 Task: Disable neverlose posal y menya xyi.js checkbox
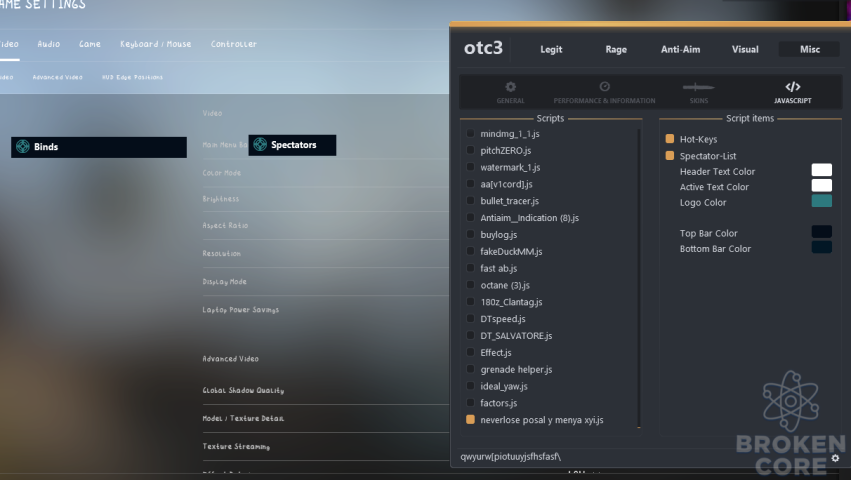point(470,419)
